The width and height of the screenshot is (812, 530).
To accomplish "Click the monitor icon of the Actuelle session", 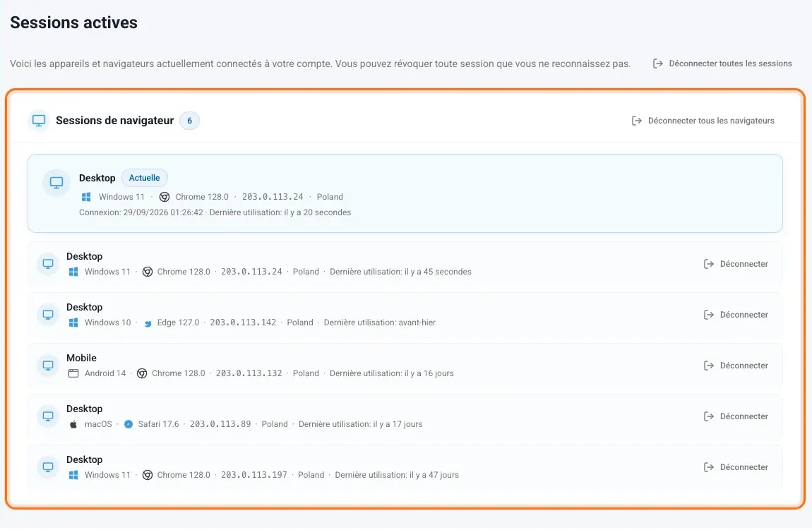I will click(x=56, y=183).
